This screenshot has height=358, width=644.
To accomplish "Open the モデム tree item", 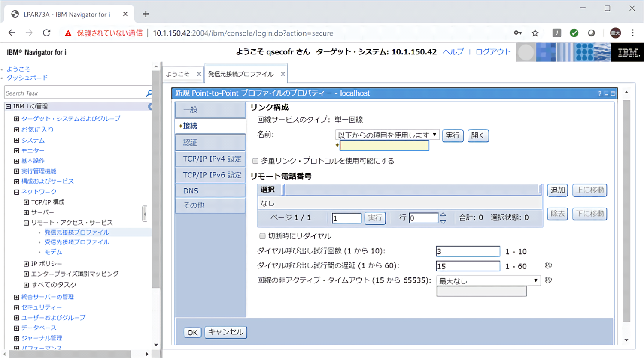I will pyautogui.click(x=53, y=252).
